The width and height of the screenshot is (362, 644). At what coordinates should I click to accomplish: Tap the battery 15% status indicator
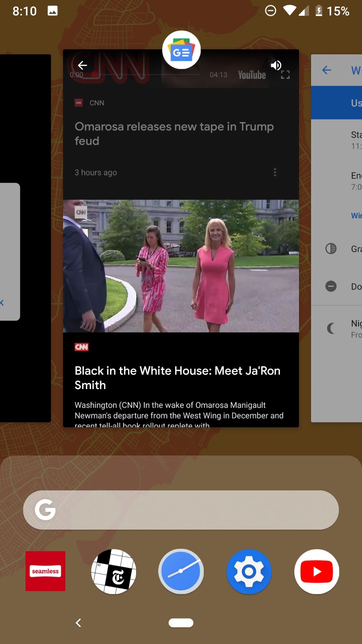(x=333, y=11)
